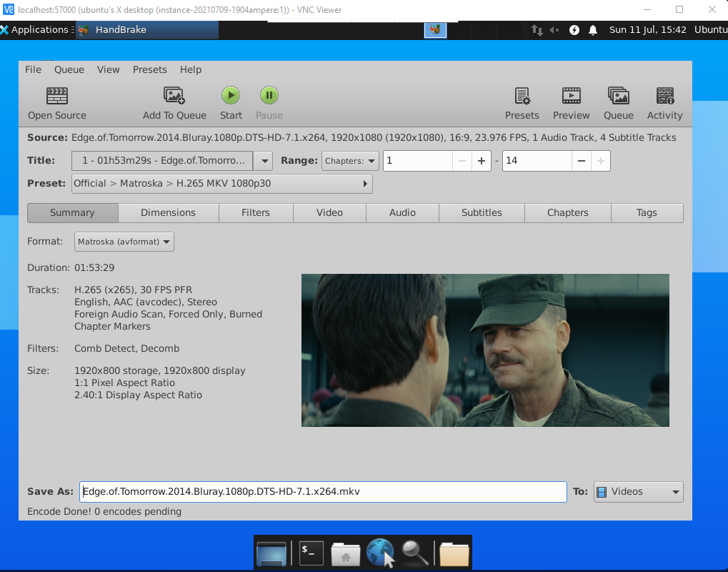Open the View menu

pos(108,69)
